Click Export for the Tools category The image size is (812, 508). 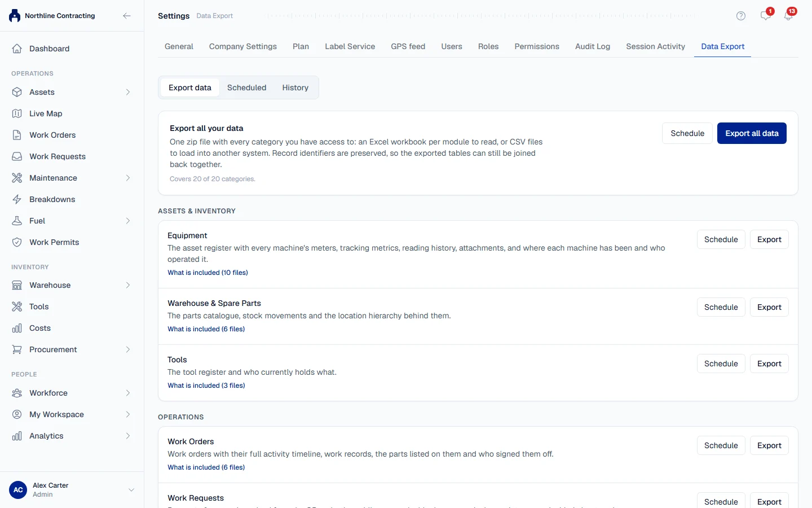pos(769,364)
